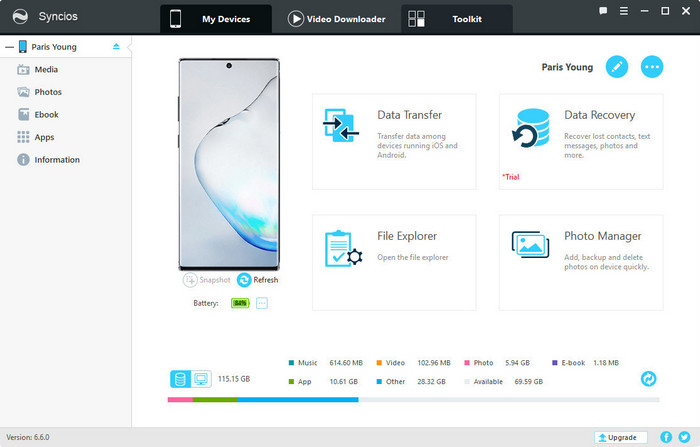The width and height of the screenshot is (700, 447).
Task: Click the Data Recovery database icon
Action: (x=531, y=128)
